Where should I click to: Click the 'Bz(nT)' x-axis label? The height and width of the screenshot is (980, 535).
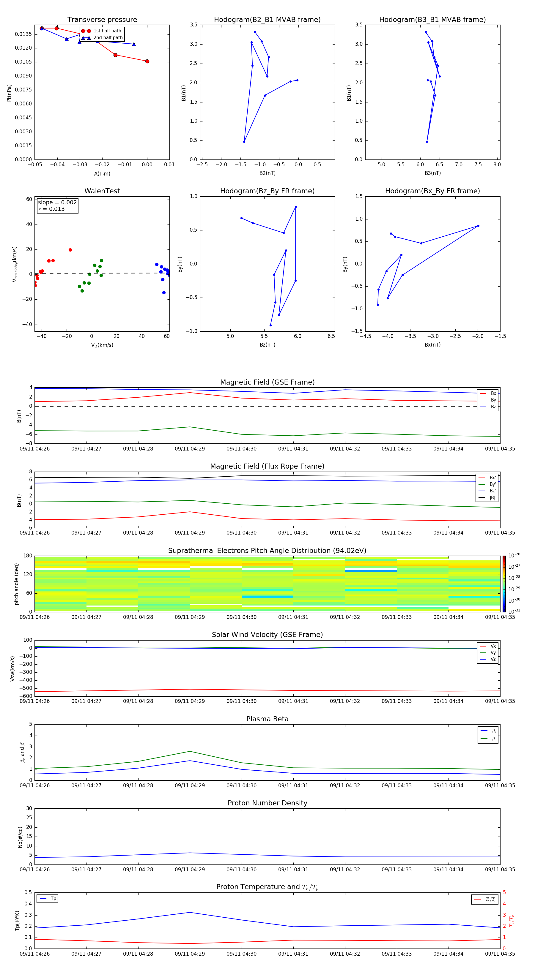pos(267,345)
